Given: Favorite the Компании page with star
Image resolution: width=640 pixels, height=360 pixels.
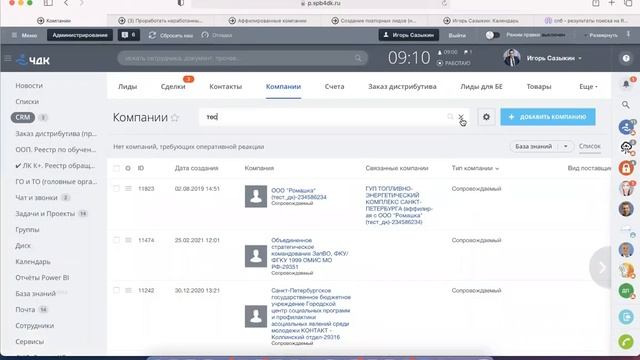Looking at the screenshot, I should click(x=175, y=118).
